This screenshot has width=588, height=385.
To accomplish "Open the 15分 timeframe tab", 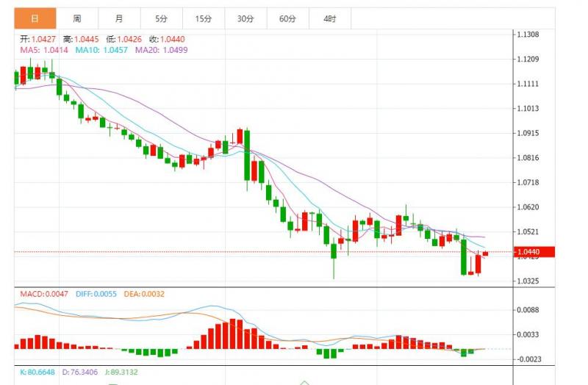I will (x=204, y=18).
